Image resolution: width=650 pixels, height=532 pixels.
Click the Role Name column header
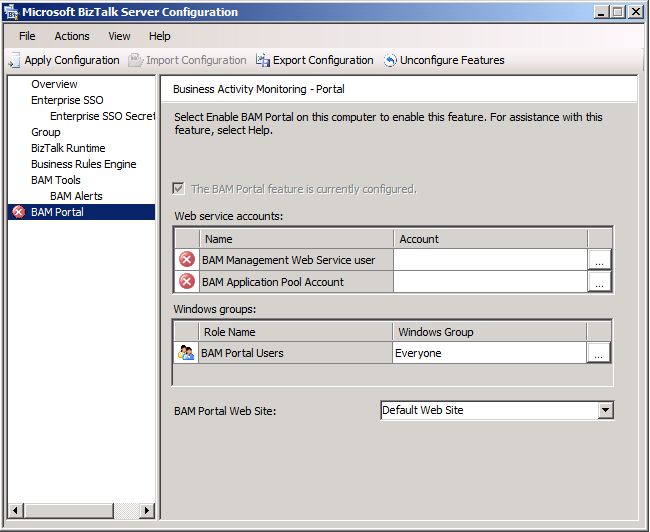pos(295,332)
